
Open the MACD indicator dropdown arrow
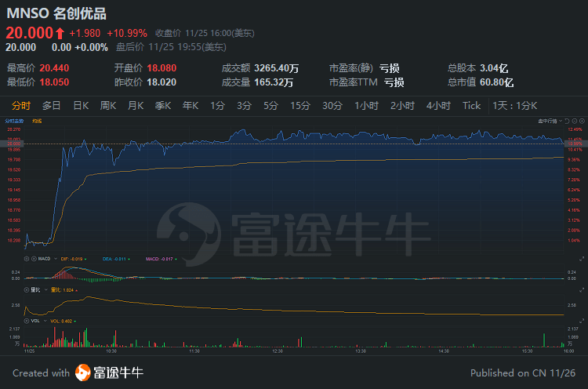(56, 259)
